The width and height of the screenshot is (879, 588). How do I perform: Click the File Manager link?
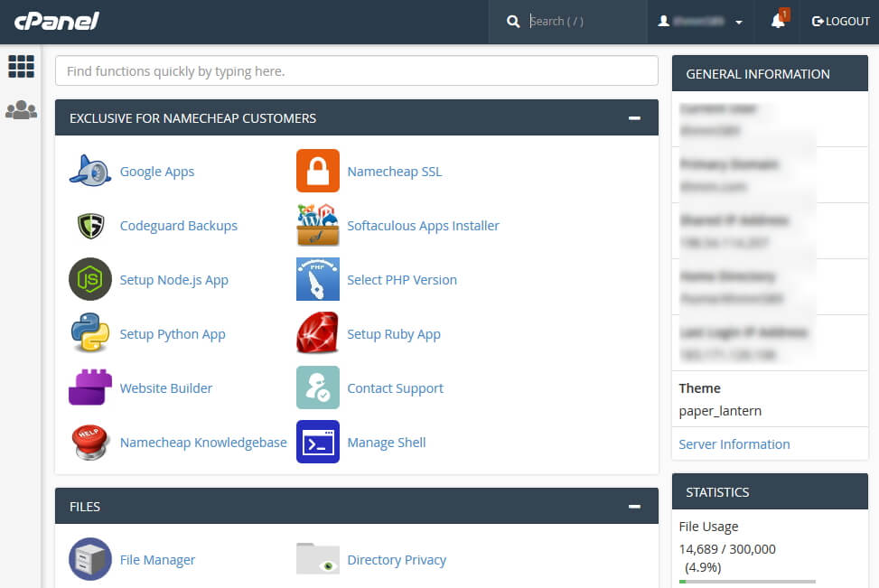157,559
